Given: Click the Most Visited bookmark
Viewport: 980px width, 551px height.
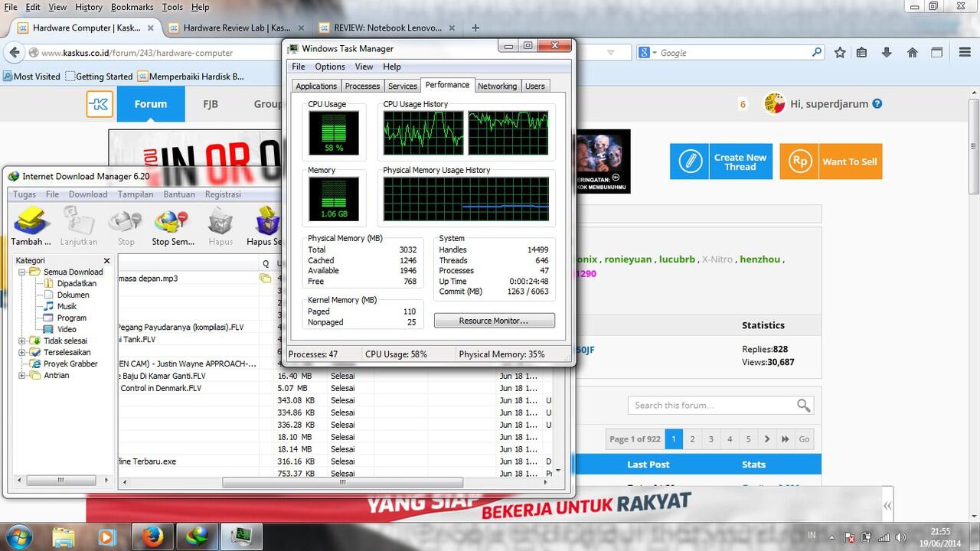Looking at the screenshot, I should coord(31,77).
